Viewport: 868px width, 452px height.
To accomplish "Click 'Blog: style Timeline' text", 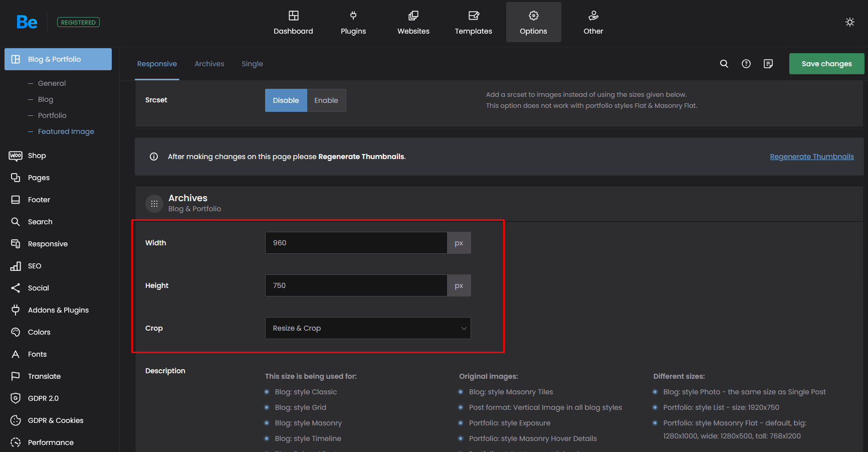I will tap(308, 438).
